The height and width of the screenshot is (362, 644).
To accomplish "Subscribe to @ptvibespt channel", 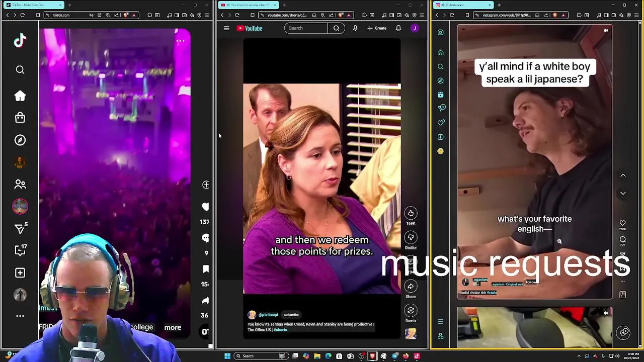I will click(x=291, y=315).
